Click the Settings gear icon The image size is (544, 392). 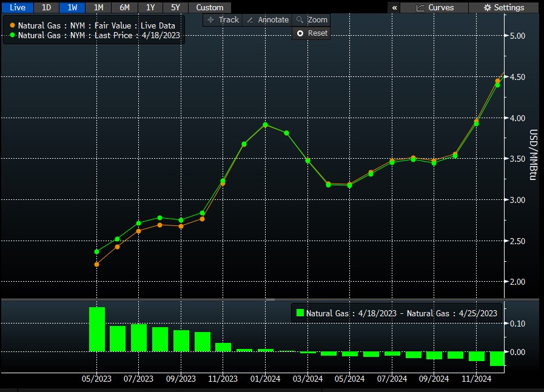[488, 8]
